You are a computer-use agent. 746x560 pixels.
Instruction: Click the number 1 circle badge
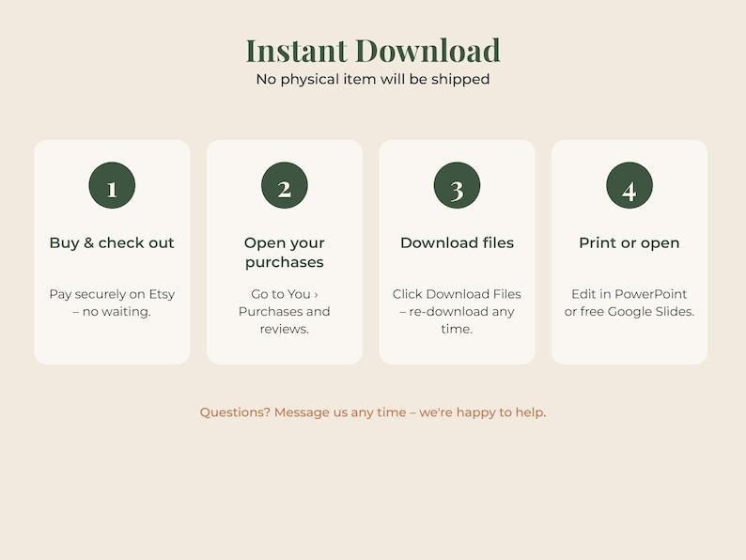[x=112, y=185]
